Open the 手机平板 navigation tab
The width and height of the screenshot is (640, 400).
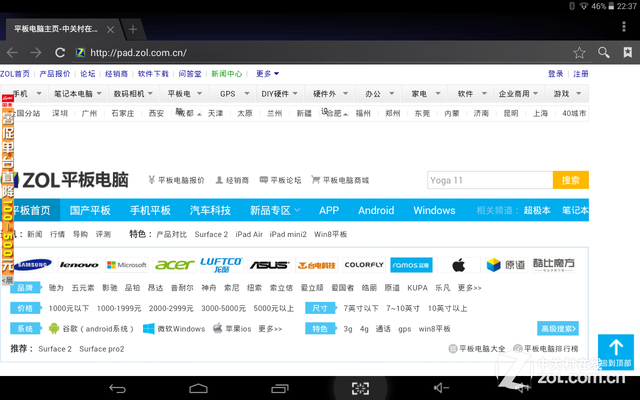[150, 210]
